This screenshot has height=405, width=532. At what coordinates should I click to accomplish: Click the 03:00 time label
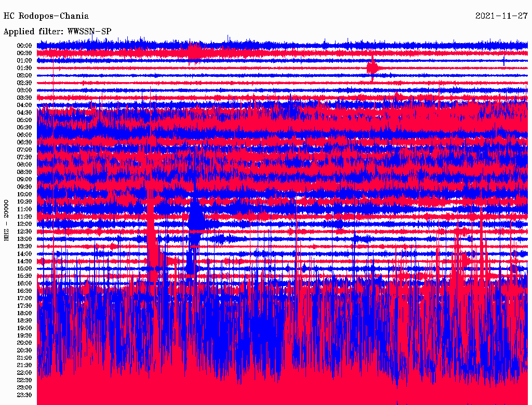24,90
